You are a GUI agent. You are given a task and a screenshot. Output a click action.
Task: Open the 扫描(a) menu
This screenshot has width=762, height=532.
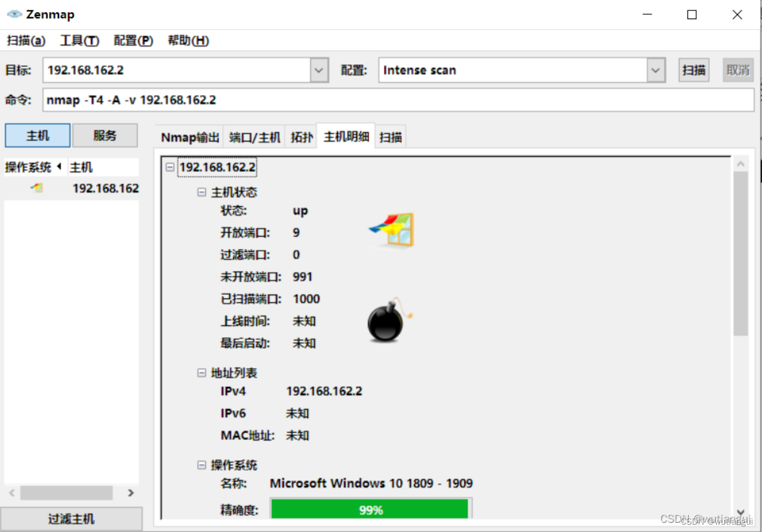coord(26,41)
